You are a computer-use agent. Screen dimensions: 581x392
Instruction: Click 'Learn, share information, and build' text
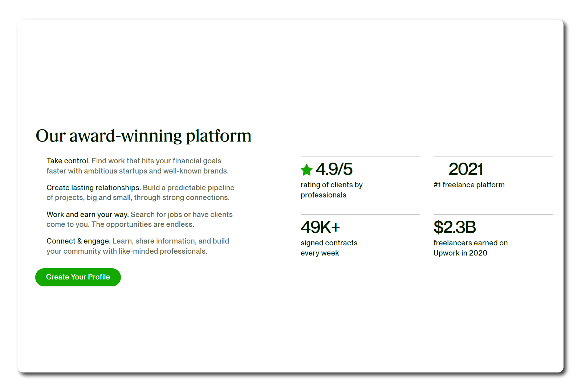171,241
